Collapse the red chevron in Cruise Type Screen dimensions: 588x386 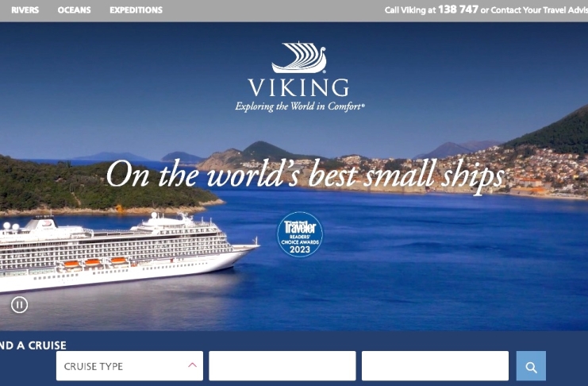(192, 365)
